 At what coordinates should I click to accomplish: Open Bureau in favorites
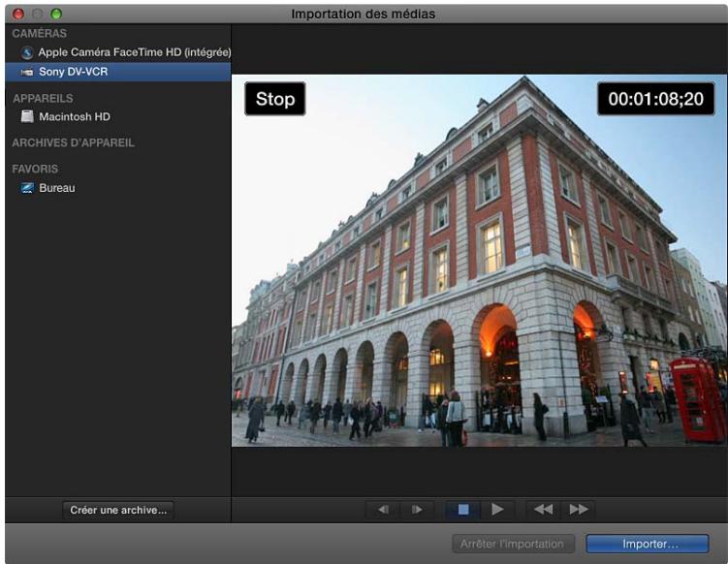[118, 188]
